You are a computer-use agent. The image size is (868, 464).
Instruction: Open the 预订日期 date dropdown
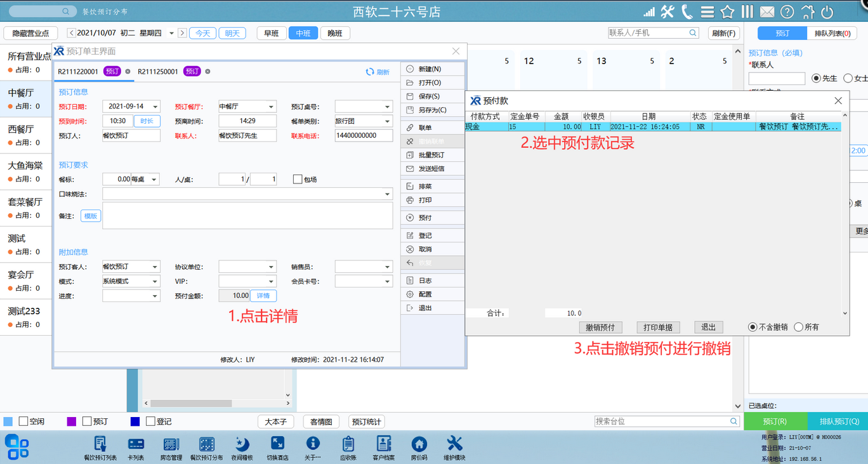[x=155, y=107]
